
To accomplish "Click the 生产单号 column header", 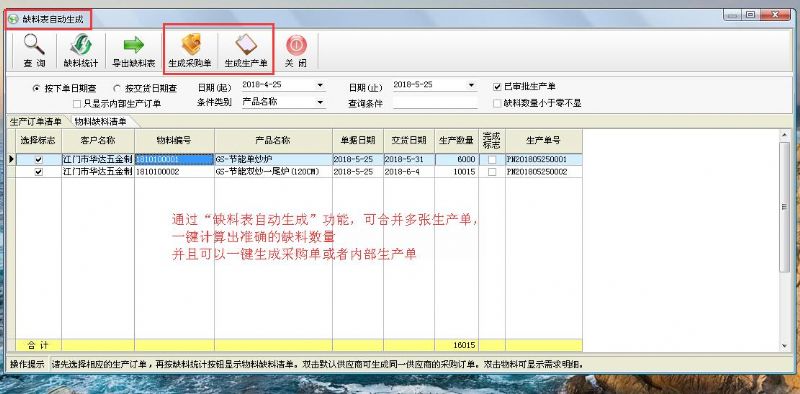I will tap(544, 140).
